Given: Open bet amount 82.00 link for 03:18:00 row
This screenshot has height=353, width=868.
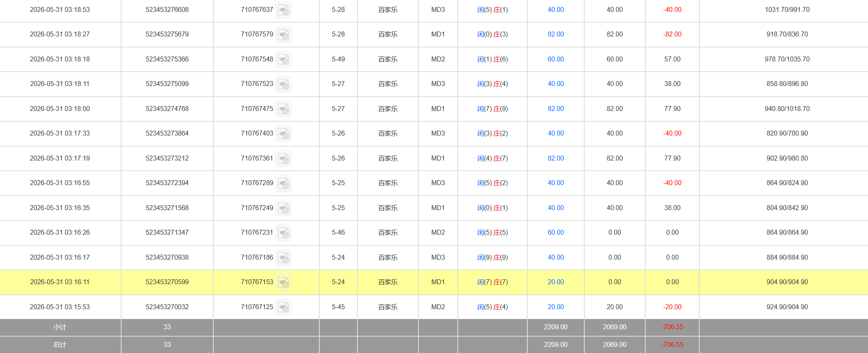Looking at the screenshot, I should coord(556,109).
